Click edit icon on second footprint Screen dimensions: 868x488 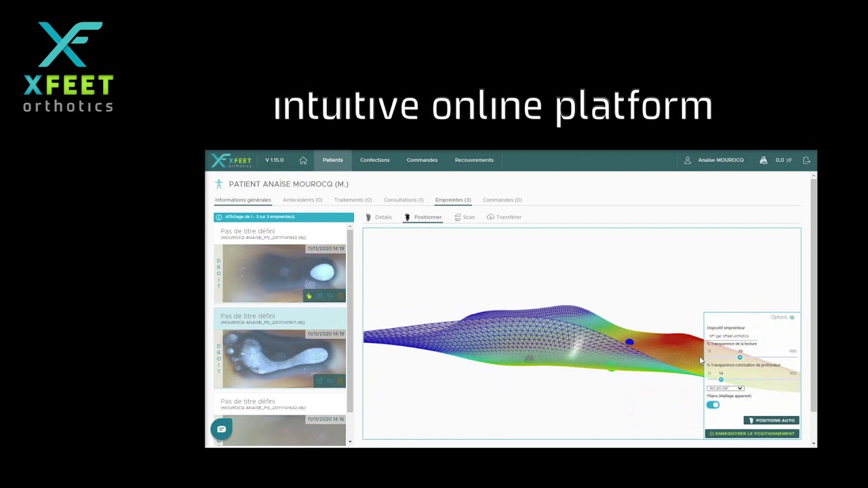(319, 381)
